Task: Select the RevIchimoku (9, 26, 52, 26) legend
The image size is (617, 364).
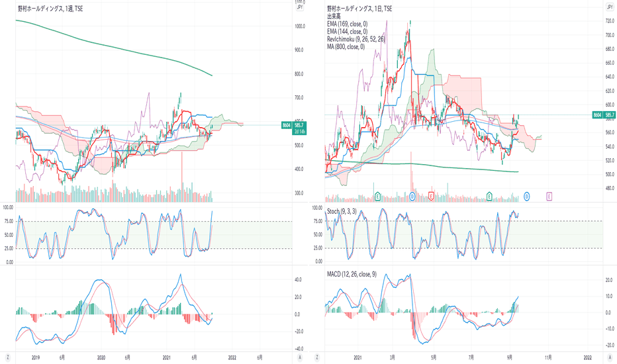Action: [x=356, y=39]
